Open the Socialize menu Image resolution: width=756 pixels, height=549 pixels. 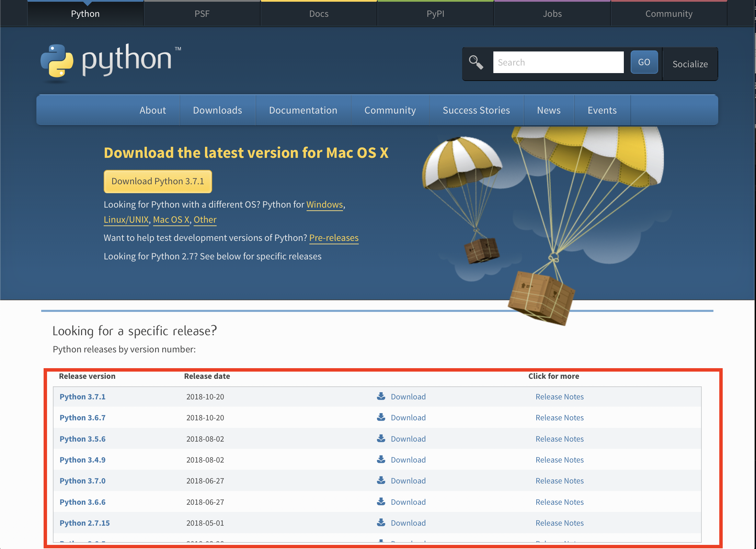[x=690, y=64]
